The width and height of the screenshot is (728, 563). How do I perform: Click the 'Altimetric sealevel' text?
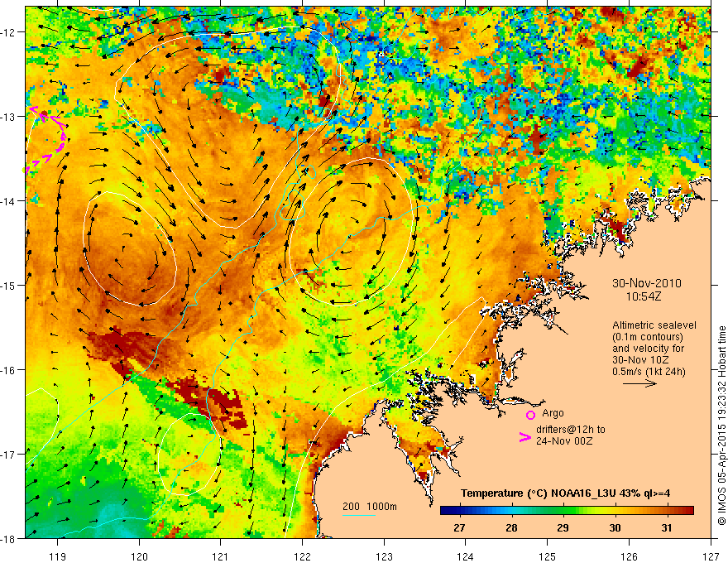(x=654, y=325)
